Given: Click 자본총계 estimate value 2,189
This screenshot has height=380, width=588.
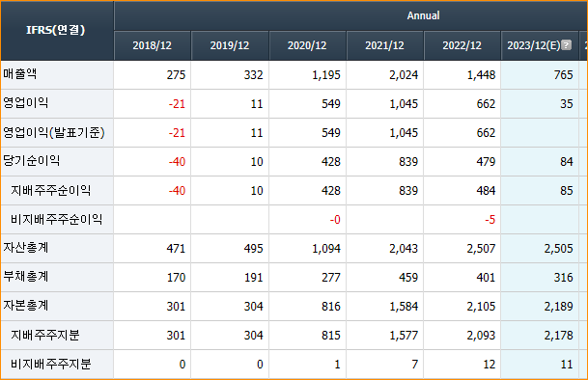Looking at the screenshot, I should [559, 307].
